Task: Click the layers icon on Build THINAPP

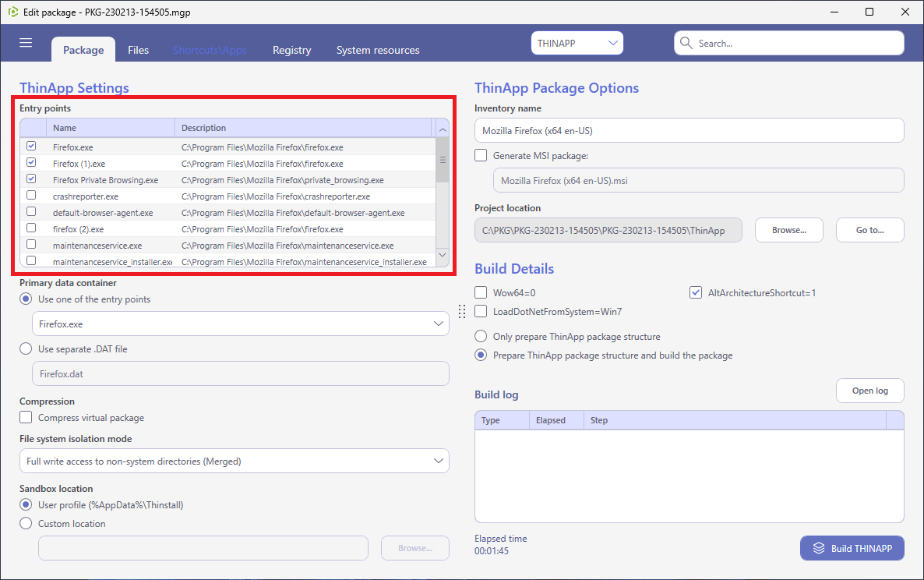Action: click(819, 548)
